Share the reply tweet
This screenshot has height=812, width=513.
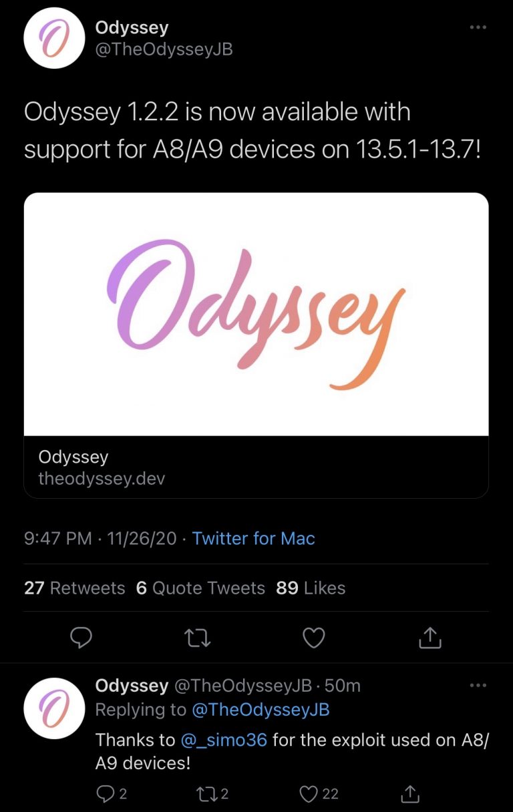(409, 793)
